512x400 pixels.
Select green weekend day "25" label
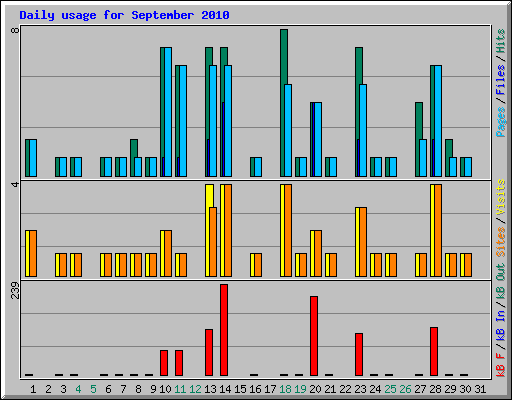pyautogui.click(x=390, y=389)
